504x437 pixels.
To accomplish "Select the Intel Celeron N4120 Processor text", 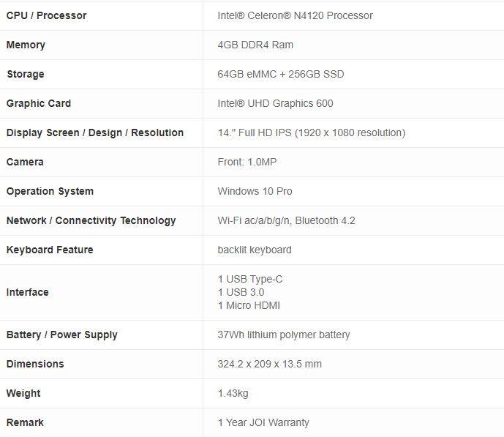I will click(x=295, y=15).
